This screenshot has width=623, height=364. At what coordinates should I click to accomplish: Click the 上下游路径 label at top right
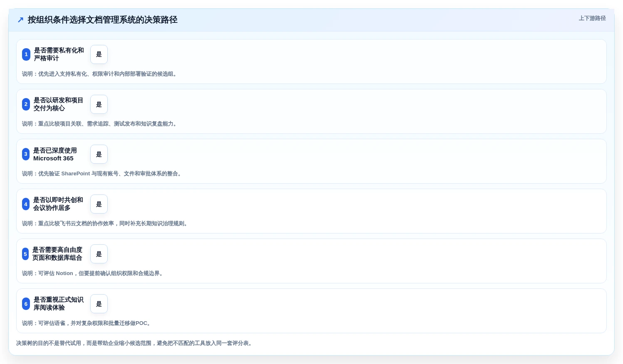(x=592, y=18)
